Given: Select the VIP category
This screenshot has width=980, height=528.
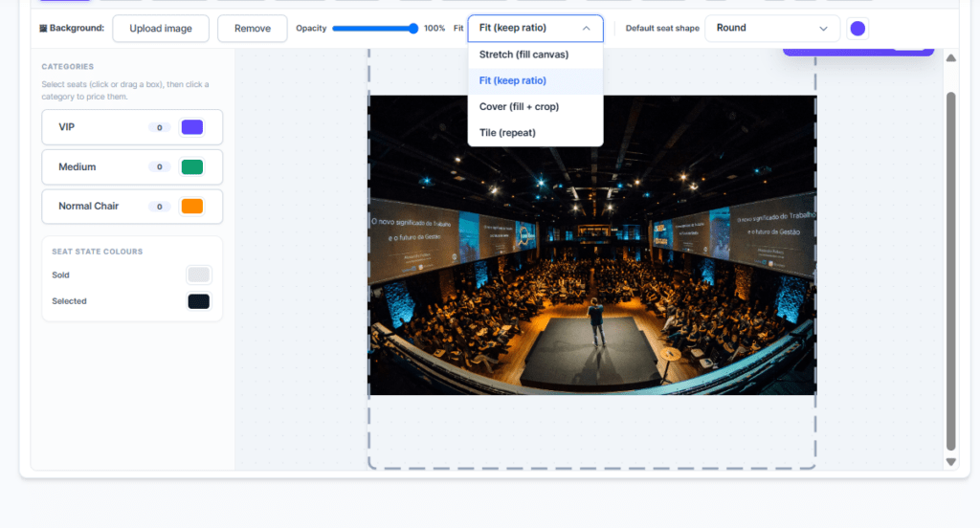Looking at the screenshot, I should (x=132, y=127).
